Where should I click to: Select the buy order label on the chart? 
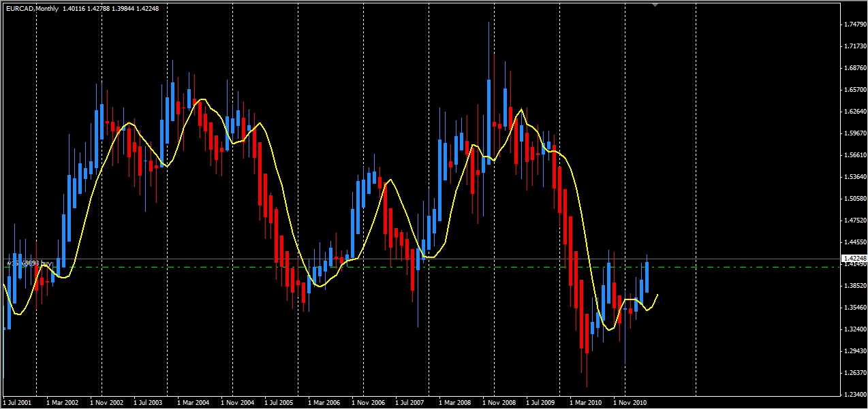[x=29, y=263]
